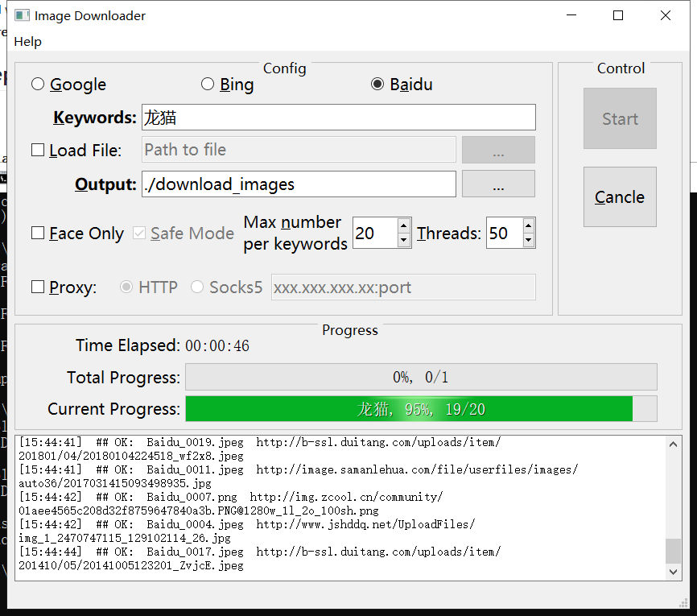Decrease Threads value with down arrow
This screenshot has height=616, width=697.
(528, 239)
